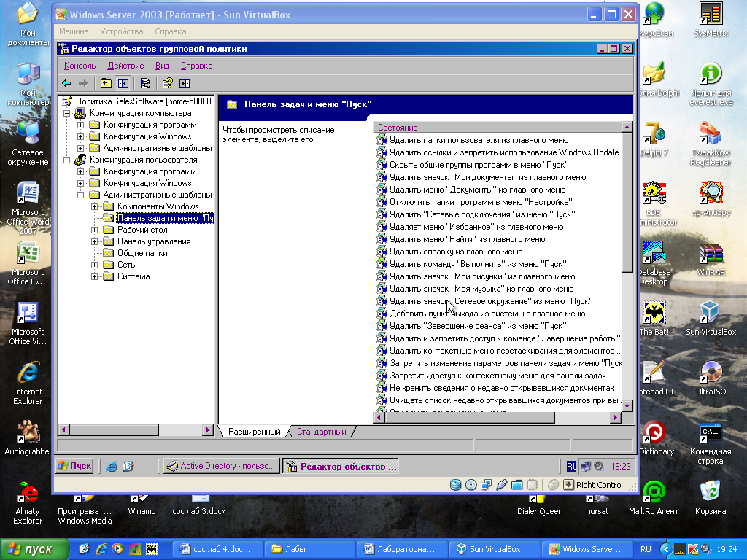This screenshot has height=560, width=747.
Task: Expand Конфигурация программ under computer configuration
Action: click(x=81, y=125)
